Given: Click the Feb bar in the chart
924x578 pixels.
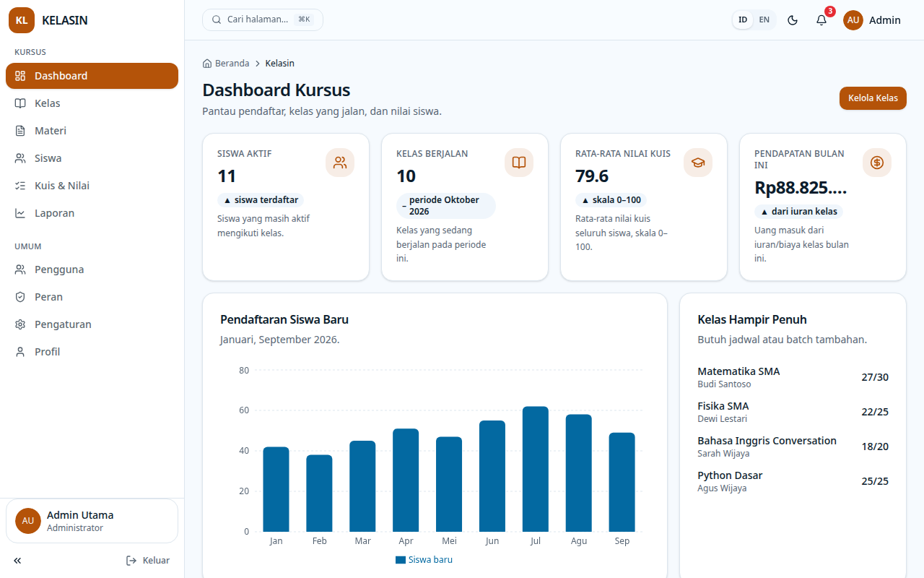Looking at the screenshot, I should (319, 493).
